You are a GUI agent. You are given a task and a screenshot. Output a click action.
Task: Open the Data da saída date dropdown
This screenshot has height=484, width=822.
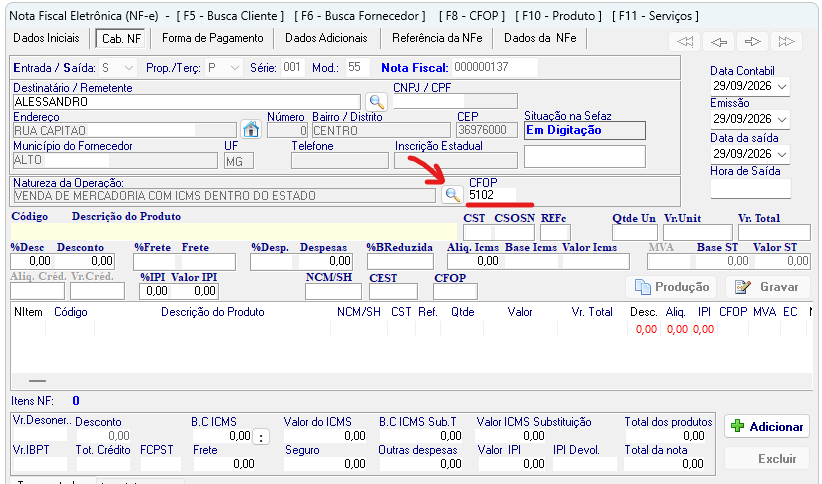(782, 155)
